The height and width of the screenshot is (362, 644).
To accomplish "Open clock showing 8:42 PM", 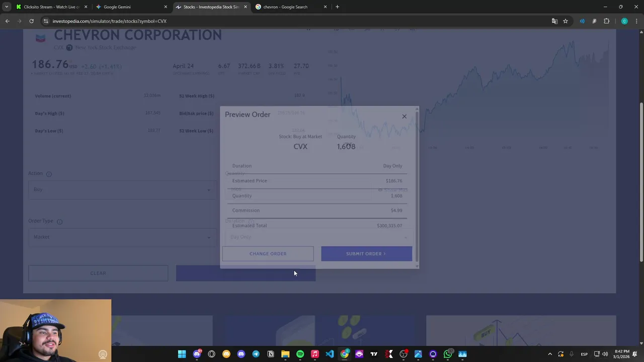I will coord(621,354).
